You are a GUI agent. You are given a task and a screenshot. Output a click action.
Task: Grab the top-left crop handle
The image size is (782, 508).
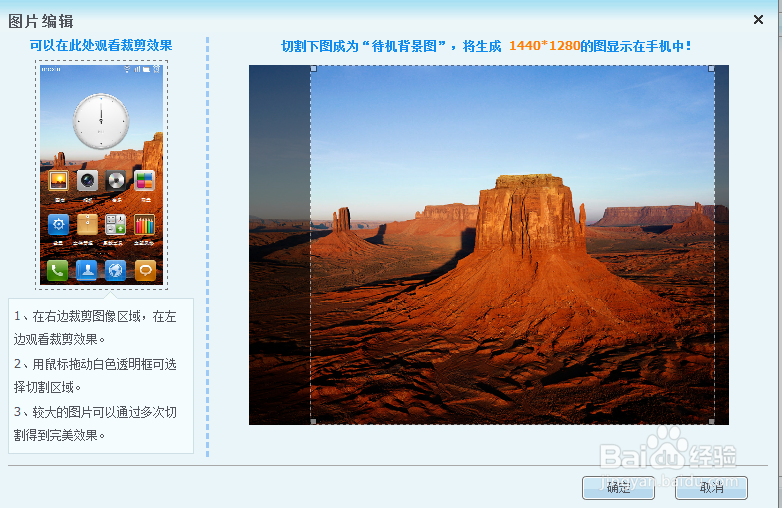tap(314, 69)
